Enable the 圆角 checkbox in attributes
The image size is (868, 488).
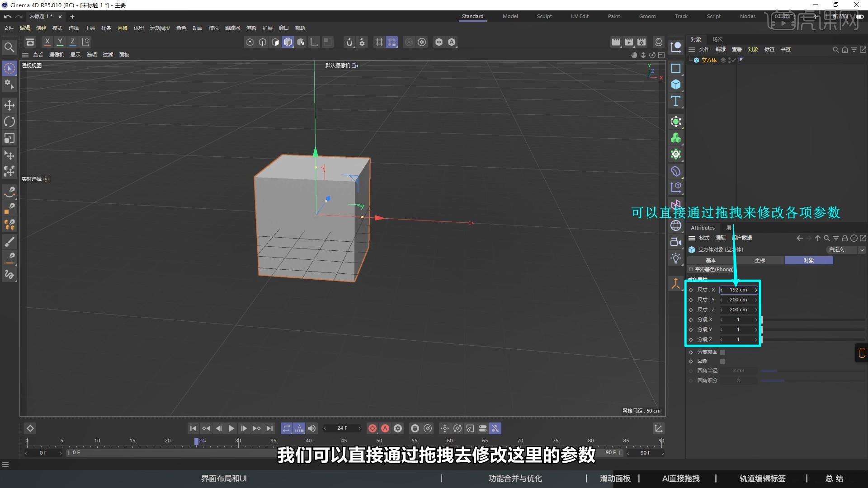(722, 361)
